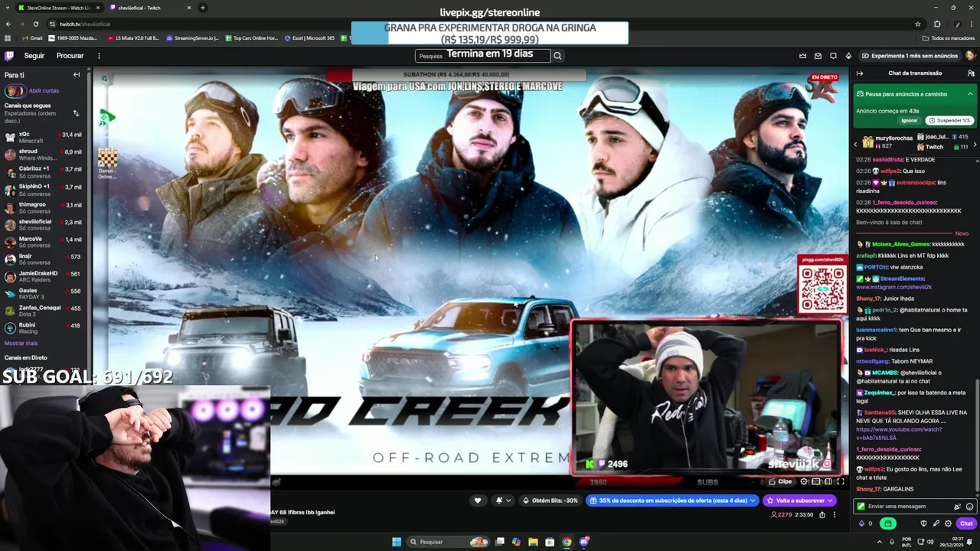Open the whispers chat bubble icon

point(833,56)
